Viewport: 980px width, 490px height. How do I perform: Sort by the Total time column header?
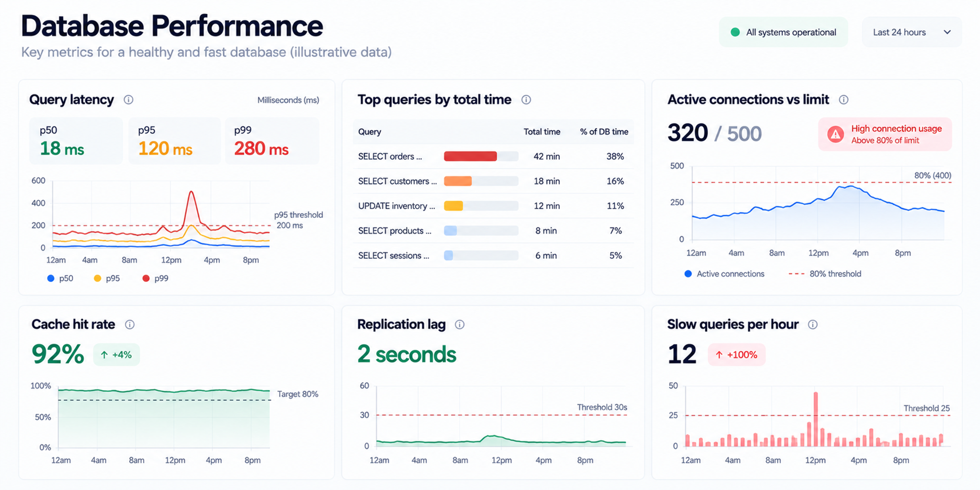(542, 132)
